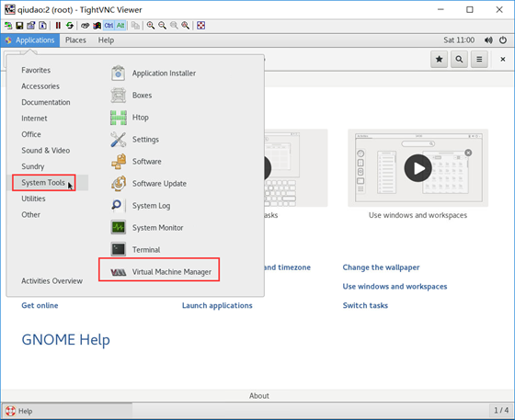Open Activities Overview from the menu
Screen dimensions: 515x420
[51, 281]
